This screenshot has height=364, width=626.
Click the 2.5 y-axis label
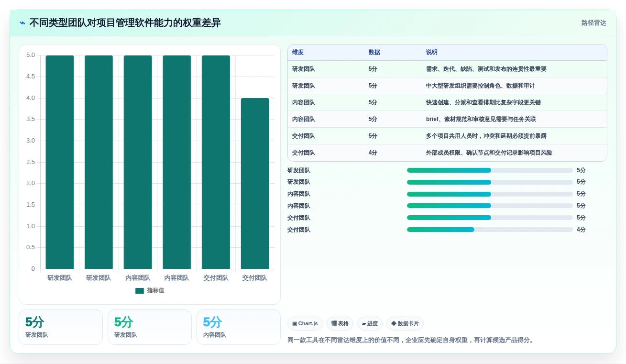click(31, 162)
